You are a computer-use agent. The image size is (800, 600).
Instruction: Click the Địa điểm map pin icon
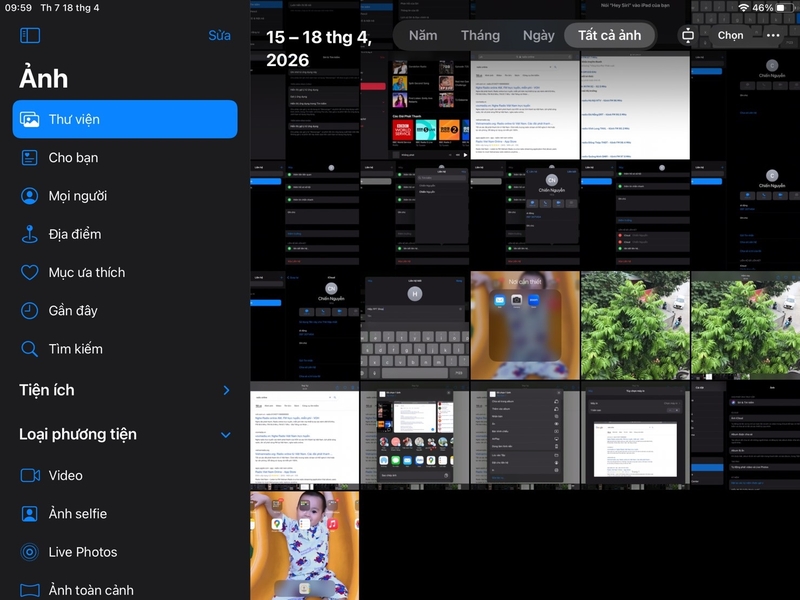[30, 234]
